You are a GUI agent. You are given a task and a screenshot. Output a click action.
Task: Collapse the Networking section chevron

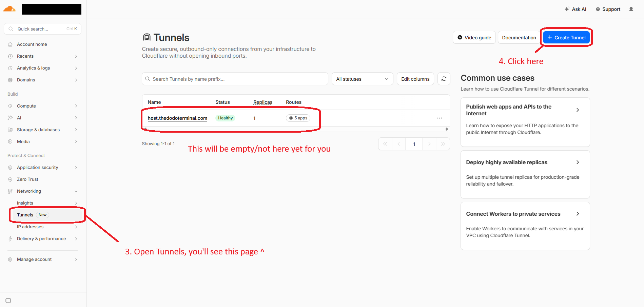pos(76,191)
